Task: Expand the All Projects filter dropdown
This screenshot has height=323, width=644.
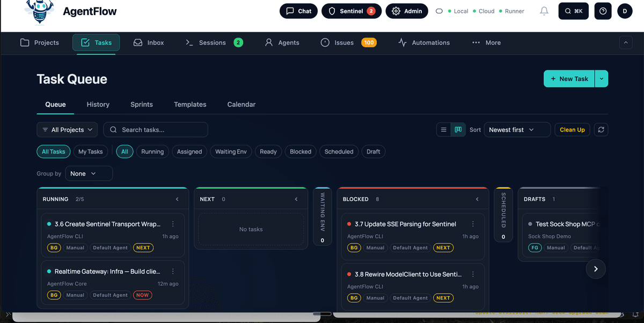Action: 67,129
